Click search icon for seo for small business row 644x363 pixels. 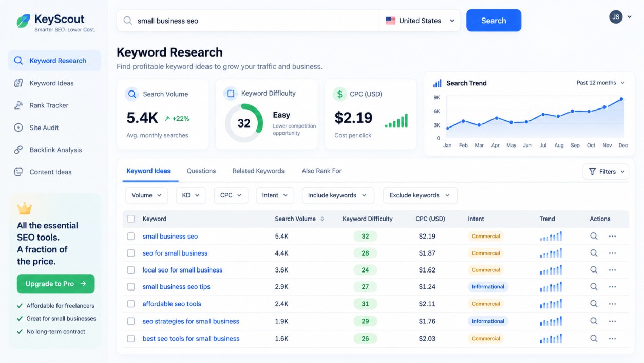tap(594, 253)
